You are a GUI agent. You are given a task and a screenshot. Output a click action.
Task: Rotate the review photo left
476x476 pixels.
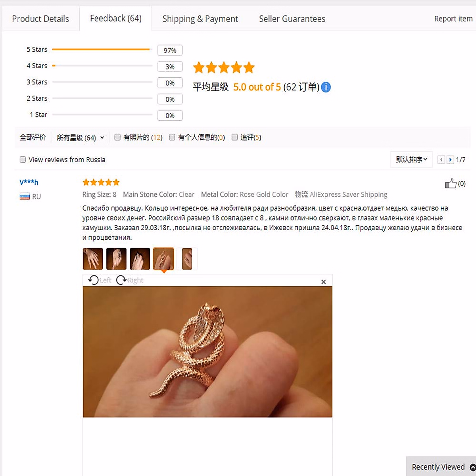point(99,280)
